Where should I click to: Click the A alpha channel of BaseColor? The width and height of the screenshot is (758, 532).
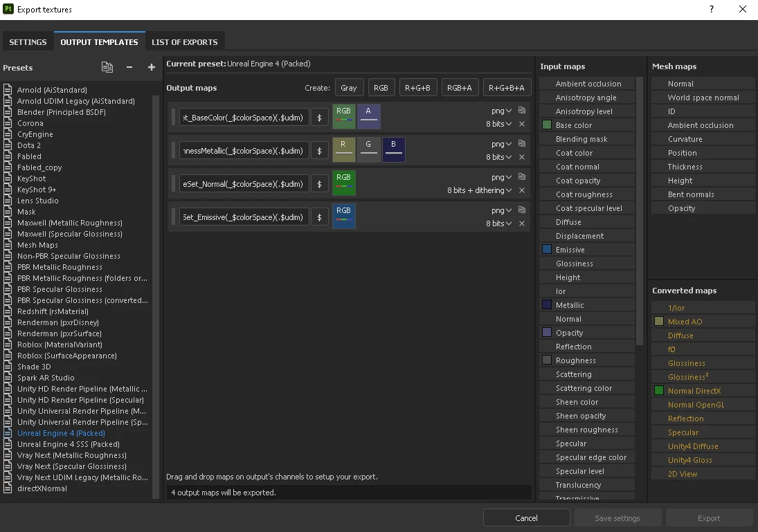pyautogui.click(x=368, y=116)
